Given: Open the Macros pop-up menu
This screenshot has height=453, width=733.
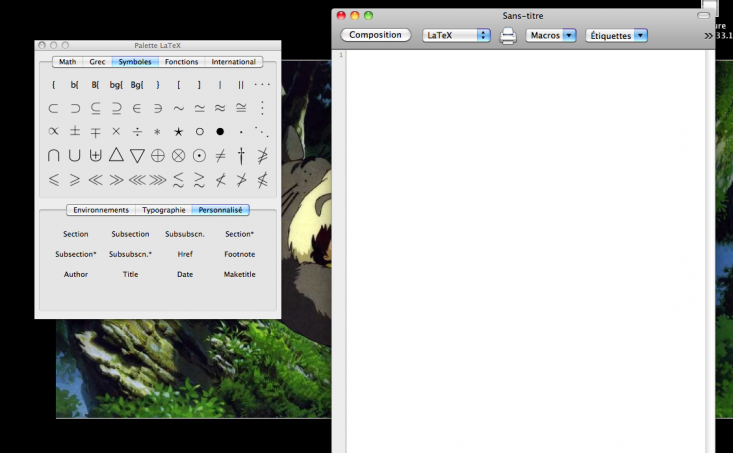Looking at the screenshot, I should [x=551, y=35].
